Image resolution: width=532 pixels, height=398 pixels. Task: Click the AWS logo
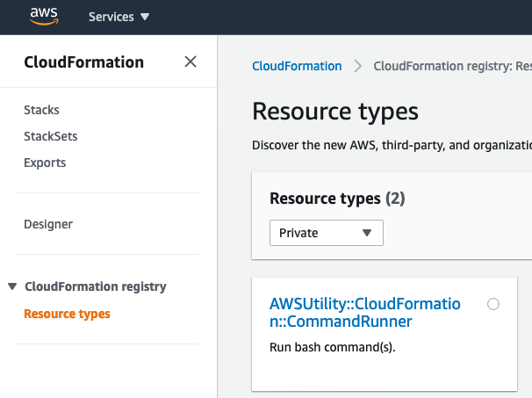(x=44, y=17)
